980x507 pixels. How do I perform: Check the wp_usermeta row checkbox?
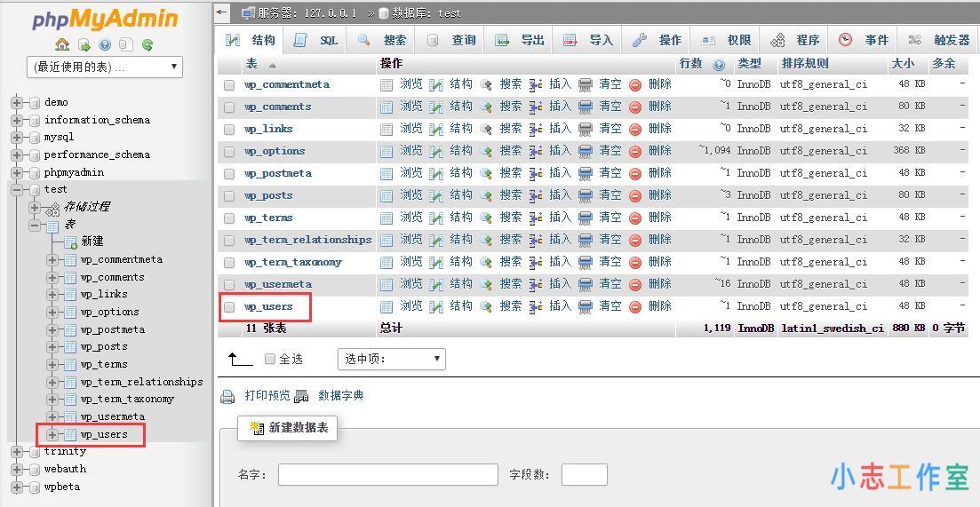point(229,285)
